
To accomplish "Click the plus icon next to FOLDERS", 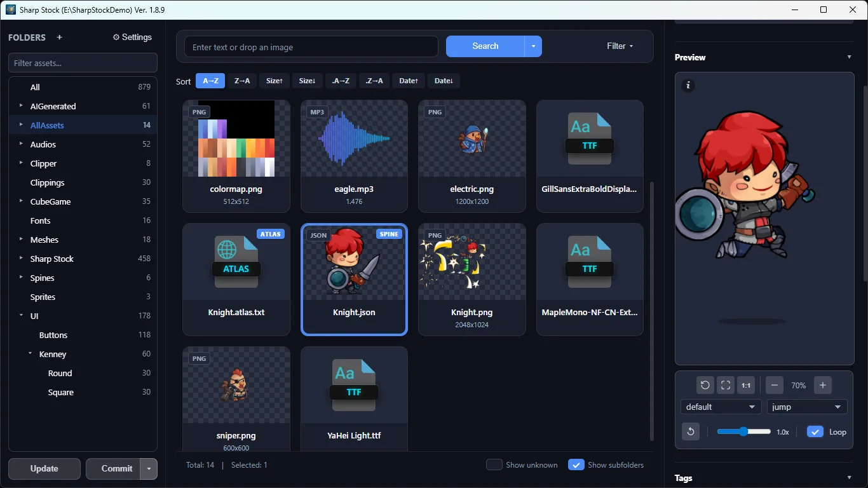I will pyautogui.click(x=60, y=37).
